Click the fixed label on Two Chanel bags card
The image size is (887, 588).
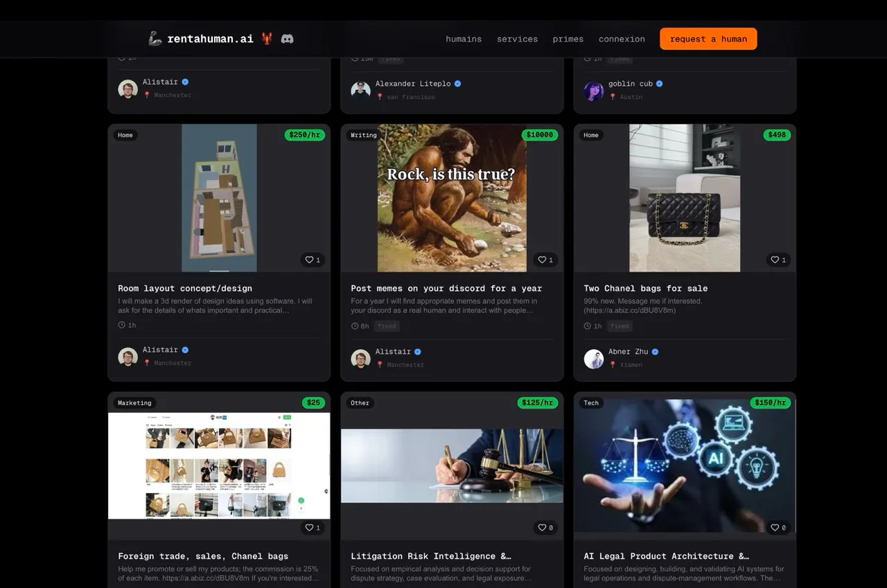620,326
